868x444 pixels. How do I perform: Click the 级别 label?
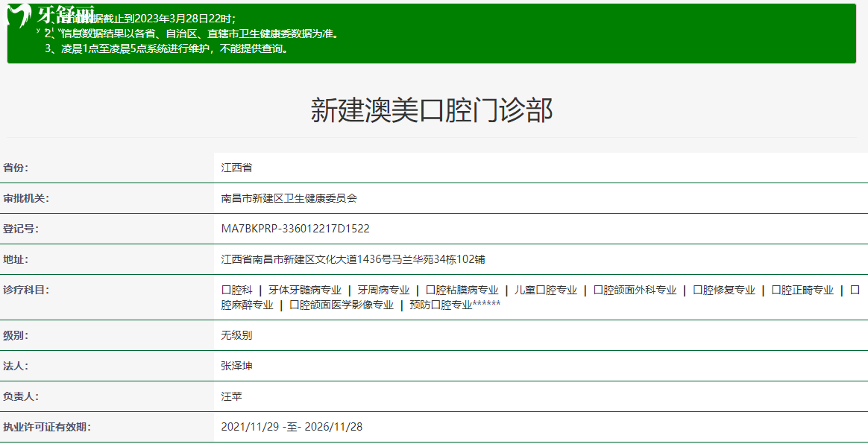click(16, 335)
